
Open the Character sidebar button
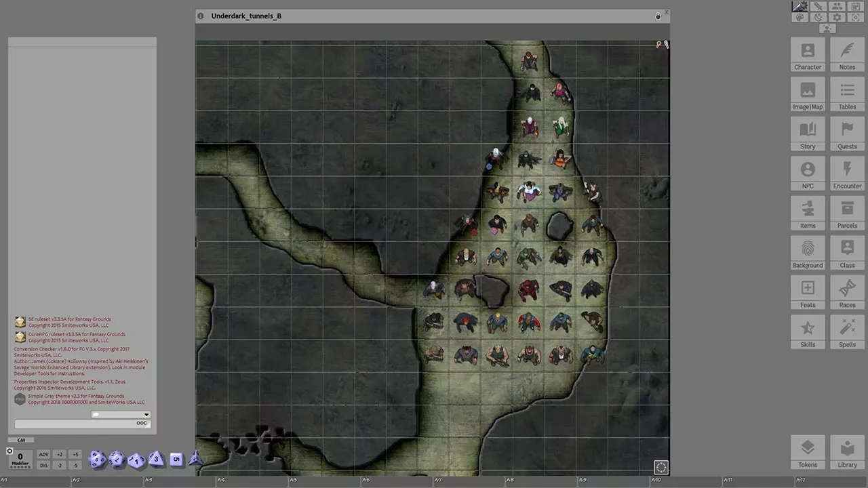point(808,54)
